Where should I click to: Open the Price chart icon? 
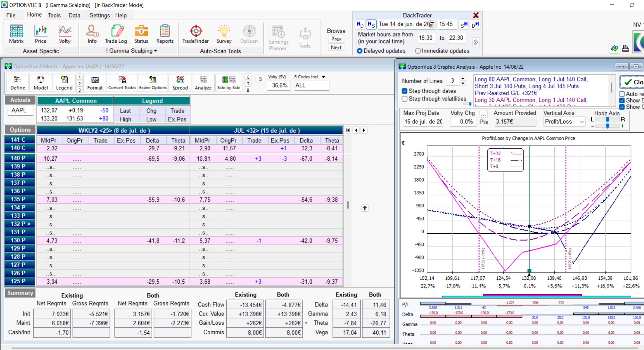click(x=40, y=34)
